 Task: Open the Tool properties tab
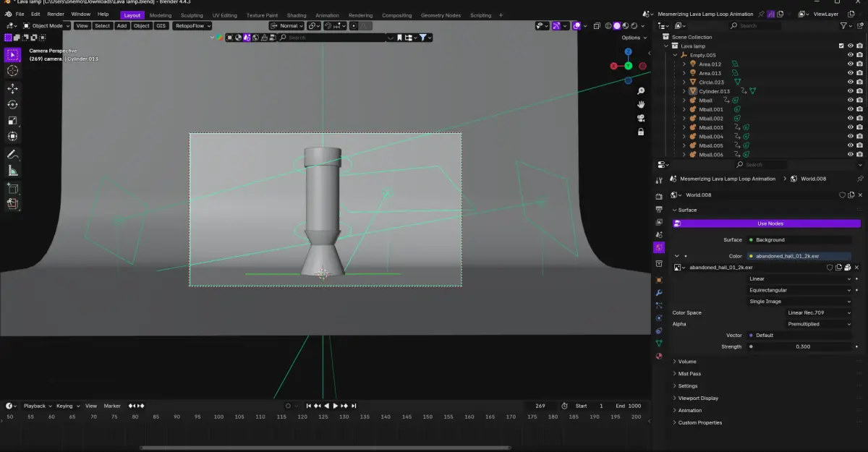(x=658, y=180)
